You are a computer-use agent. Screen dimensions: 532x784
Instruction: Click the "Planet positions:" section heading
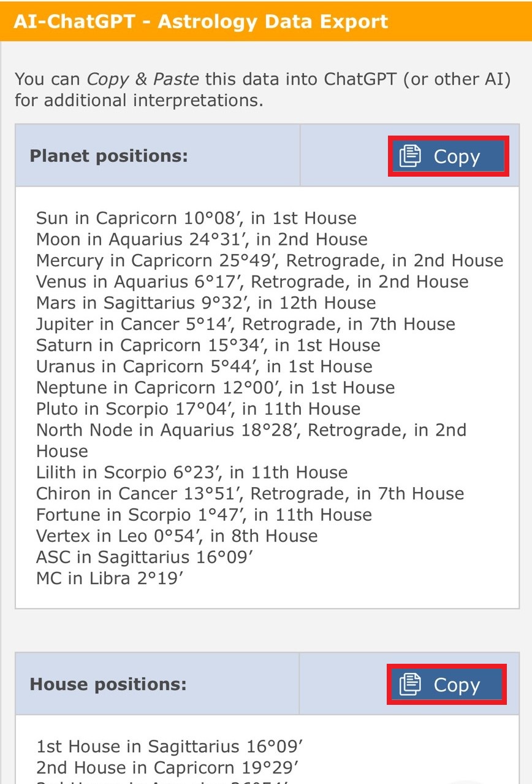108,156
